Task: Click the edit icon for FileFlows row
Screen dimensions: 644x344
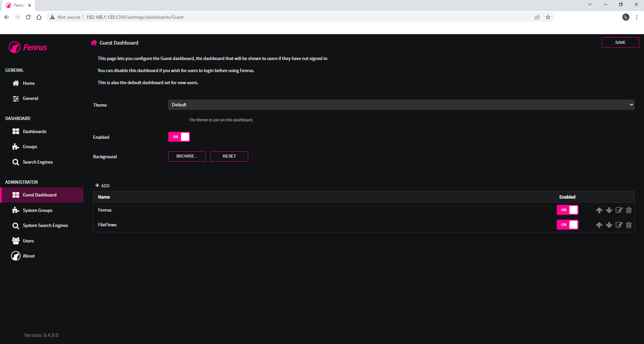Action: point(619,225)
